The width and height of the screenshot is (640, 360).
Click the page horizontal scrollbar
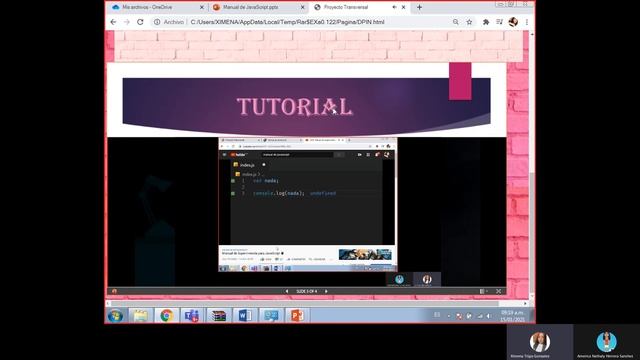(x=305, y=304)
